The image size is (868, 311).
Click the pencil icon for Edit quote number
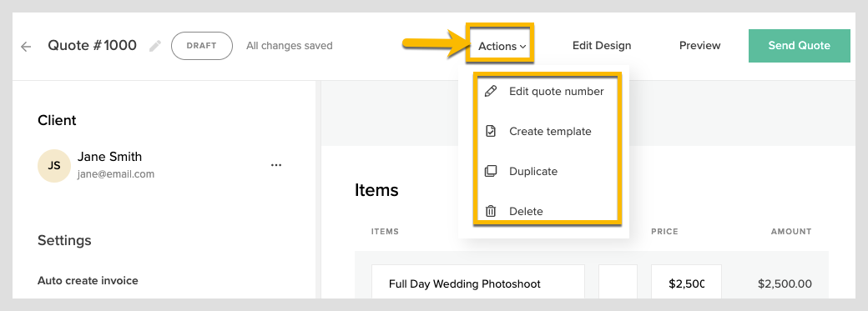point(491,92)
